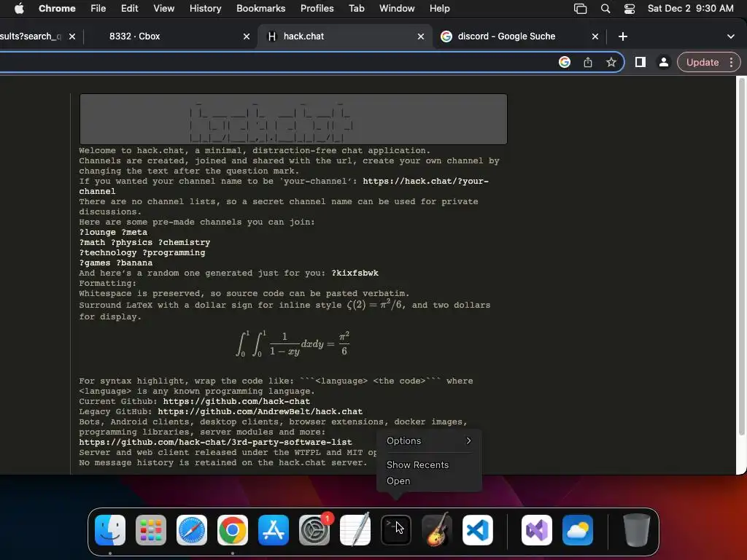Open the Trash in the Dock
The height and width of the screenshot is (560, 747).
tap(636, 529)
